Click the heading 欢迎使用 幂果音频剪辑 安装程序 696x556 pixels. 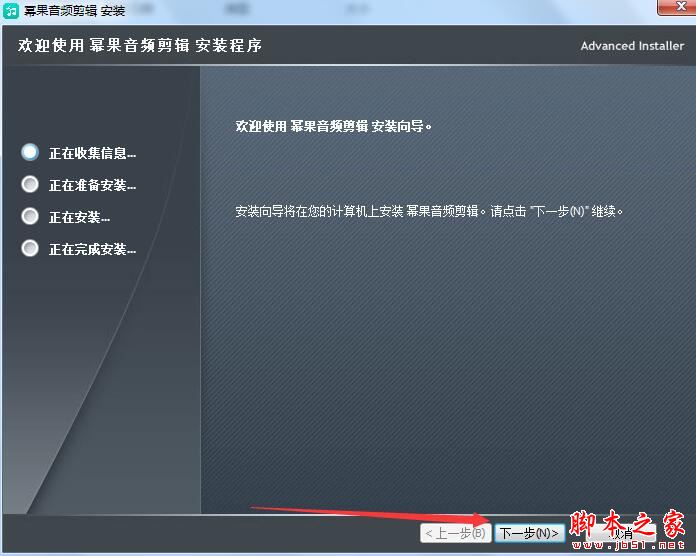point(140,45)
